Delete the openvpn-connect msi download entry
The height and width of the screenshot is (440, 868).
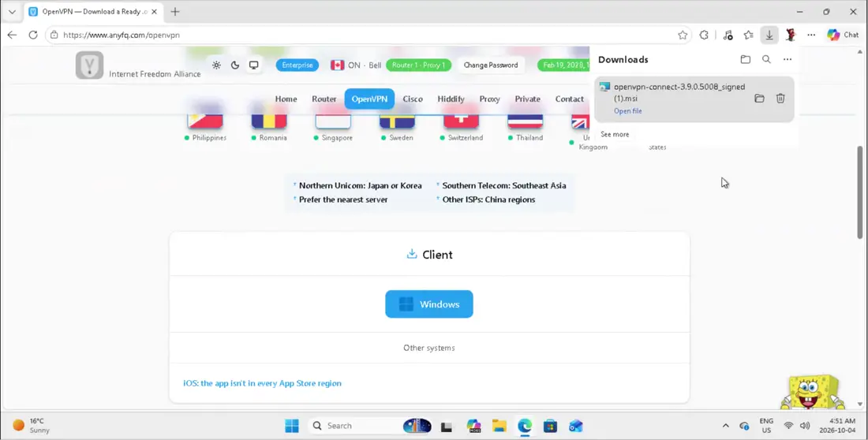[x=780, y=99]
